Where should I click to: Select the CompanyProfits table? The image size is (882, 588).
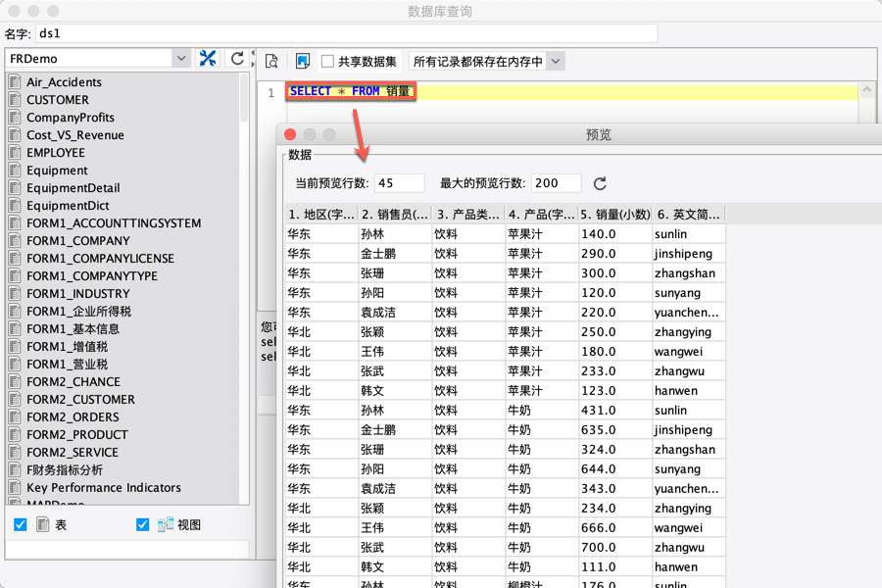pos(71,117)
